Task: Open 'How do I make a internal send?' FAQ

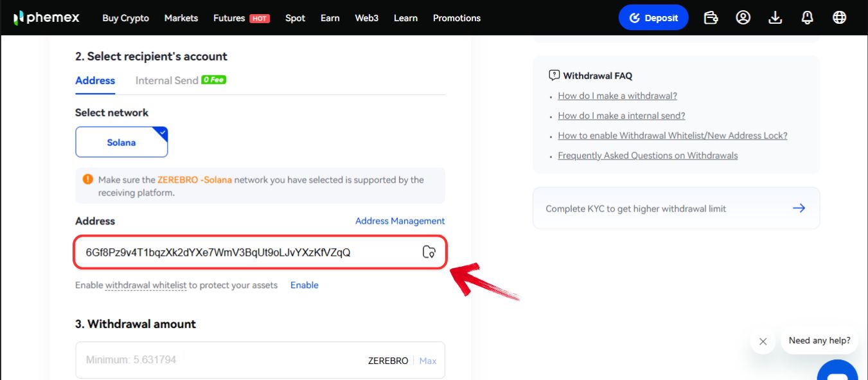Action: tap(621, 116)
